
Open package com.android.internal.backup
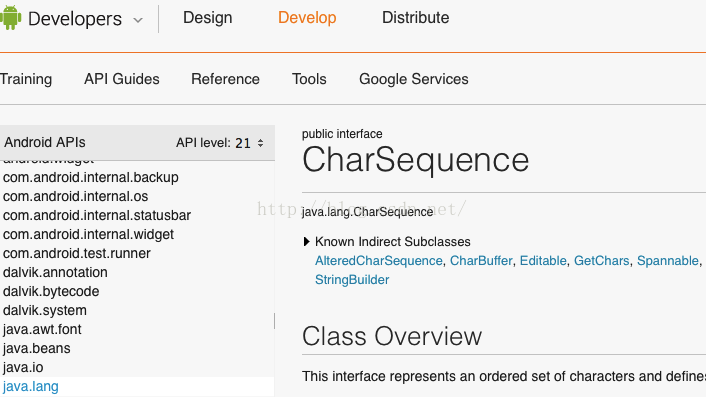coord(91,177)
